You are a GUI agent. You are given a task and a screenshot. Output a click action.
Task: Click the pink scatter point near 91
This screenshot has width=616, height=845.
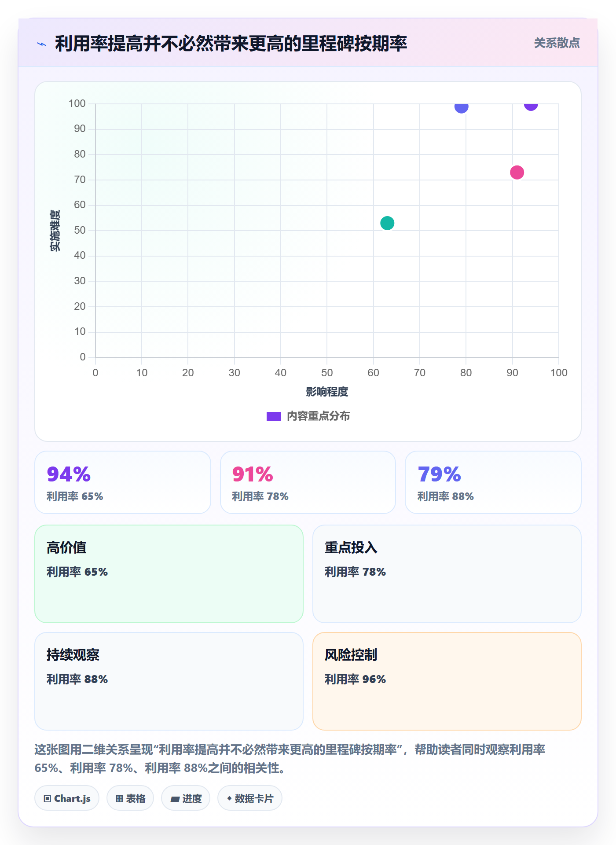click(517, 173)
